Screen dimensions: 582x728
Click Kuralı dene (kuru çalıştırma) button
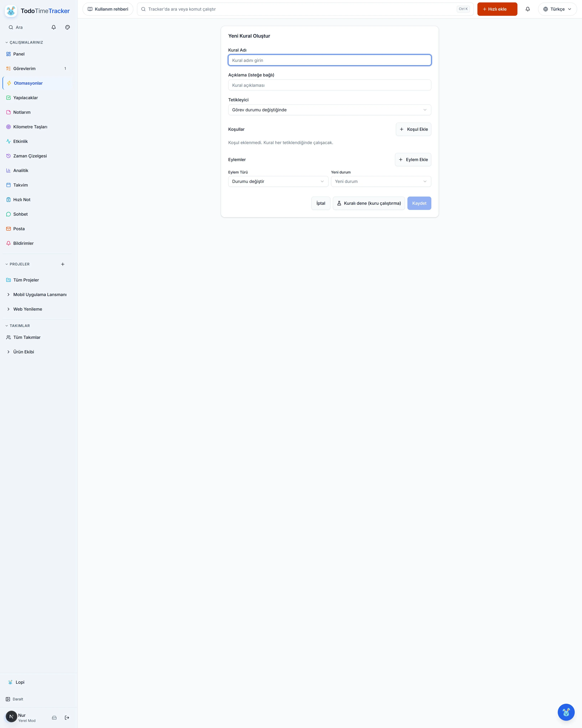(369, 203)
